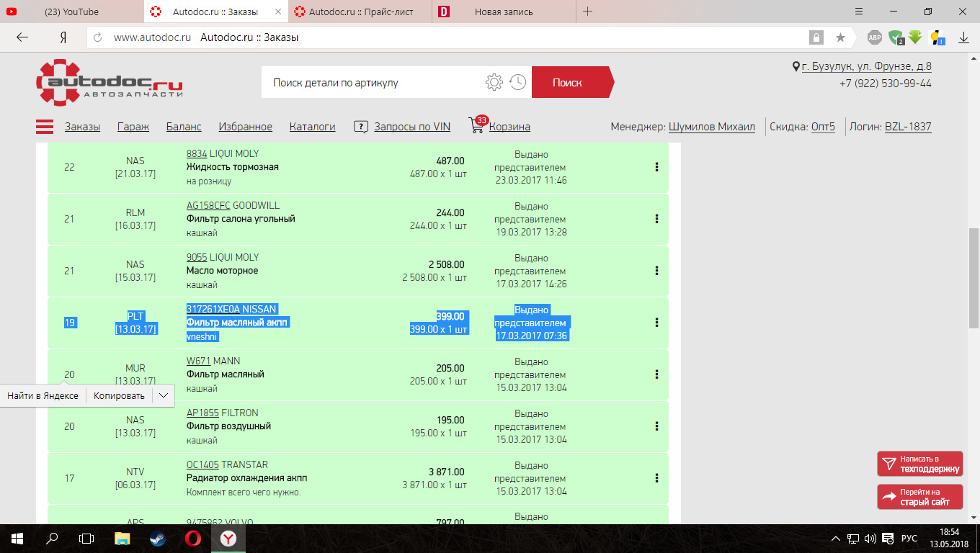Image resolution: width=980 pixels, height=553 pixels.
Task: Reload the page using refresh icon
Action: click(98, 37)
